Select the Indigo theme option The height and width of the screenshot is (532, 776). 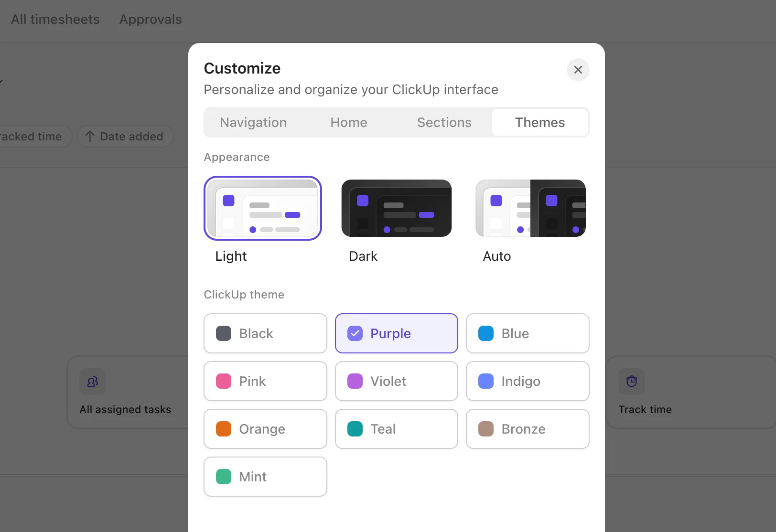[x=528, y=381]
